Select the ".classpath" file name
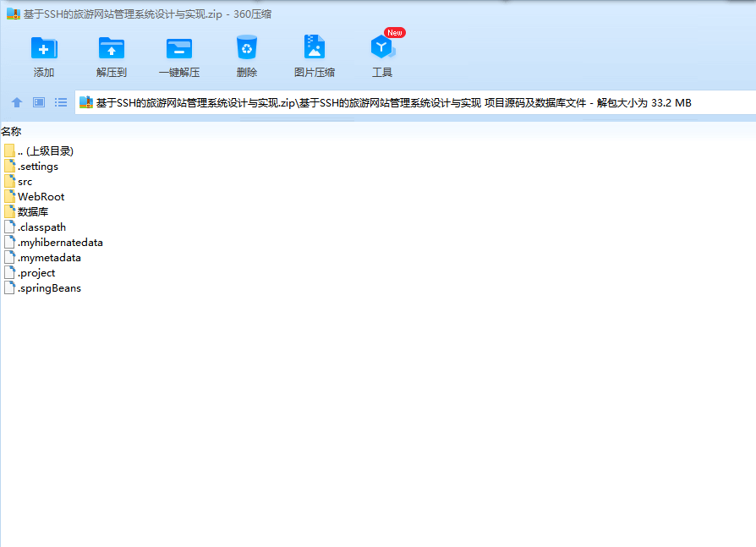This screenshot has height=547, width=756. 42,227
